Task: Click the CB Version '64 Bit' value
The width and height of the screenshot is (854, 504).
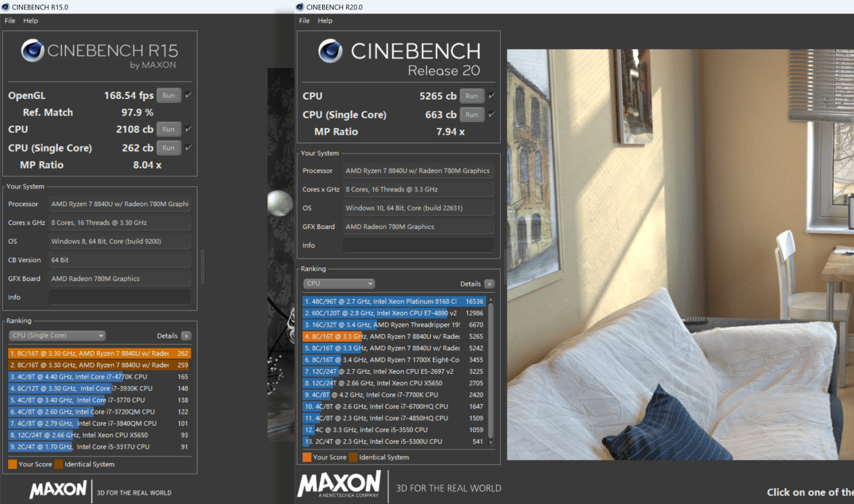Action: click(x=120, y=259)
